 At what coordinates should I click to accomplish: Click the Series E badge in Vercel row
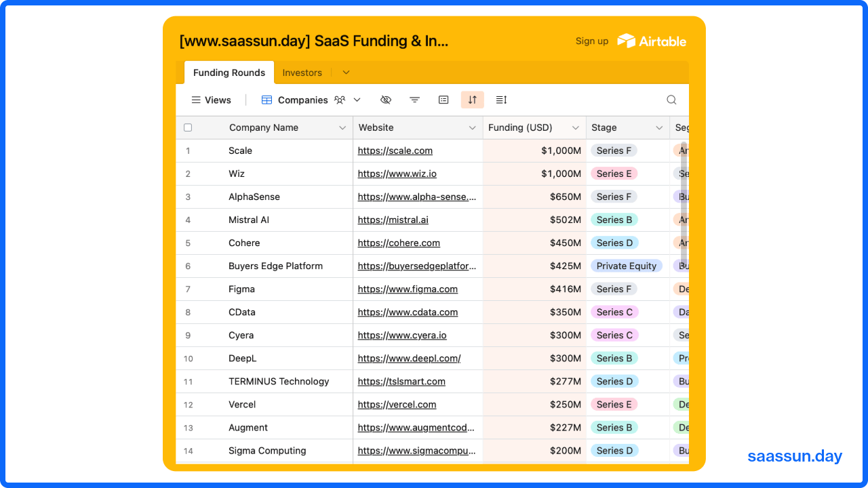pyautogui.click(x=614, y=404)
